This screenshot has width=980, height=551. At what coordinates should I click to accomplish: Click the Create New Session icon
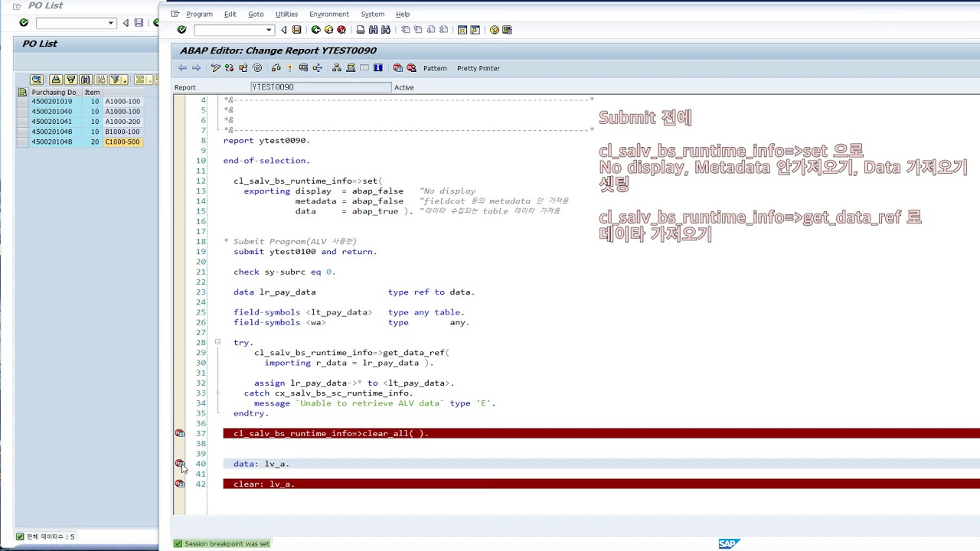462,30
